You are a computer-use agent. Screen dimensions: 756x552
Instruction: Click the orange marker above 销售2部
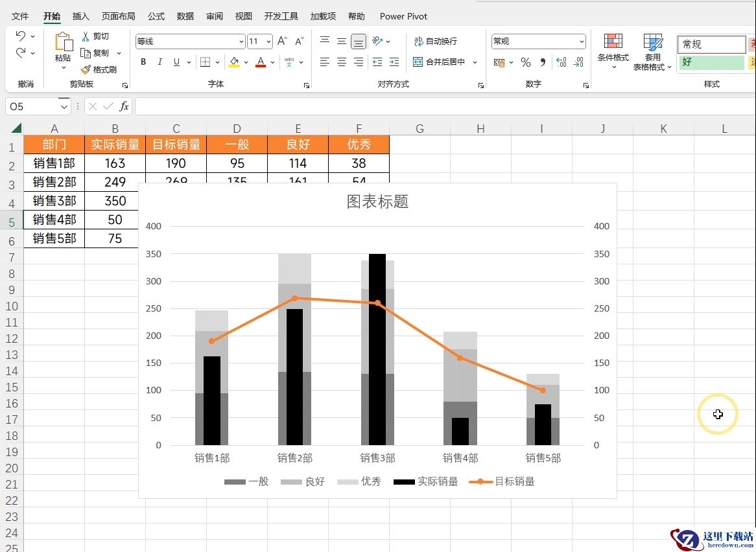(x=294, y=298)
